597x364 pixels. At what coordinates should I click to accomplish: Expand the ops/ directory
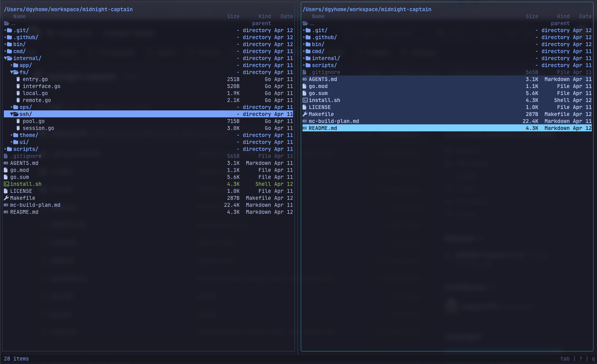coord(12,107)
